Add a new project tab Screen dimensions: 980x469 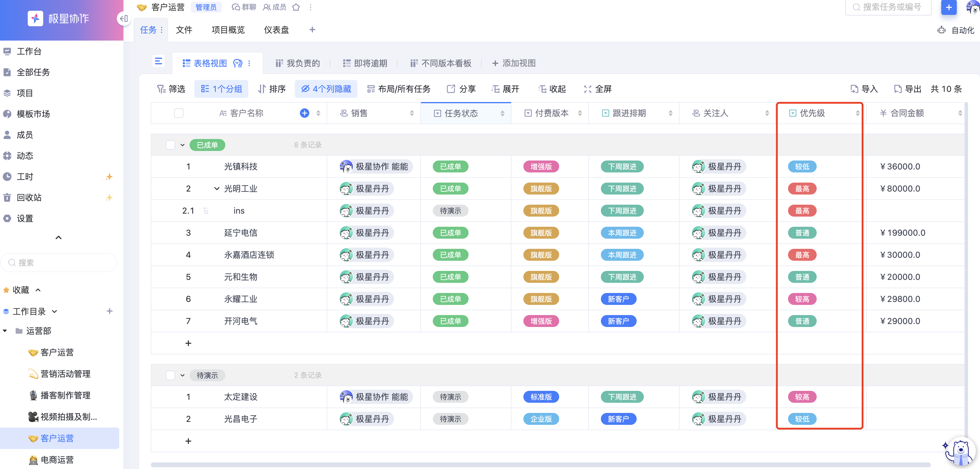(x=312, y=30)
